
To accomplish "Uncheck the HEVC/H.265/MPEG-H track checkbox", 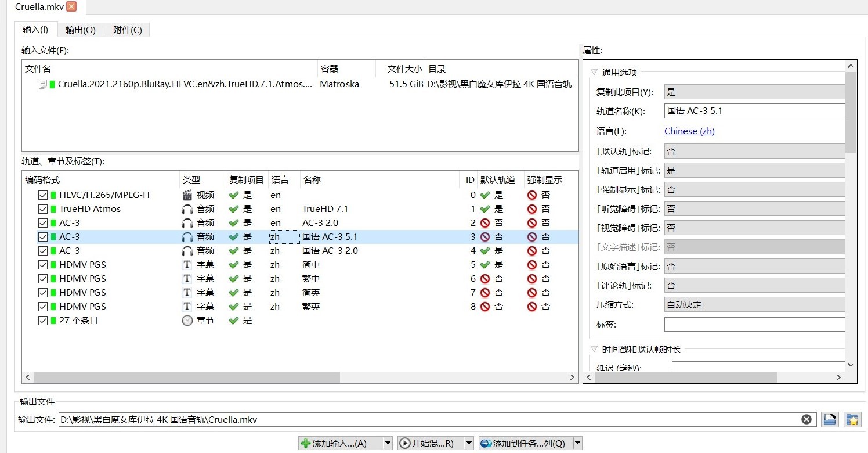I will pyautogui.click(x=42, y=195).
